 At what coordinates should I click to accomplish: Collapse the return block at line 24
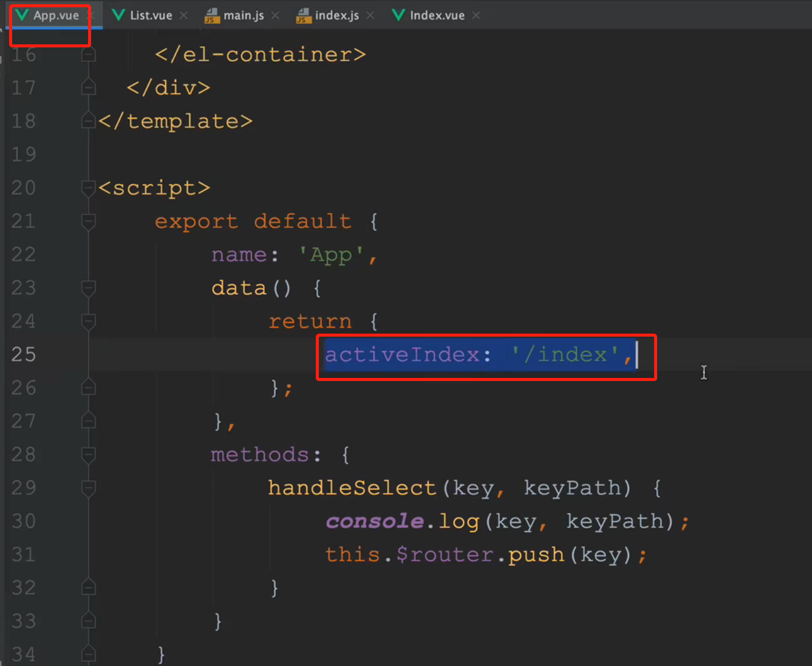(x=89, y=321)
